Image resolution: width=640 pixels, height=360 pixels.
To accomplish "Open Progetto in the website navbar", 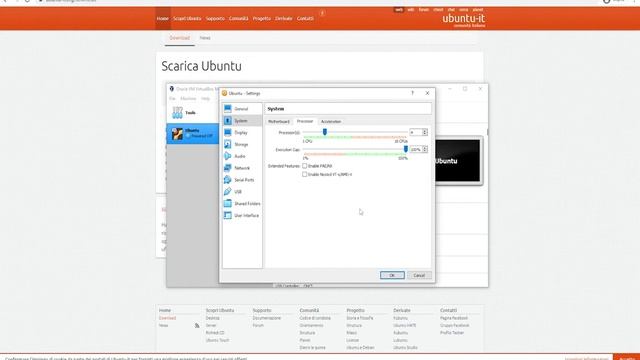I will pyautogui.click(x=262, y=18).
